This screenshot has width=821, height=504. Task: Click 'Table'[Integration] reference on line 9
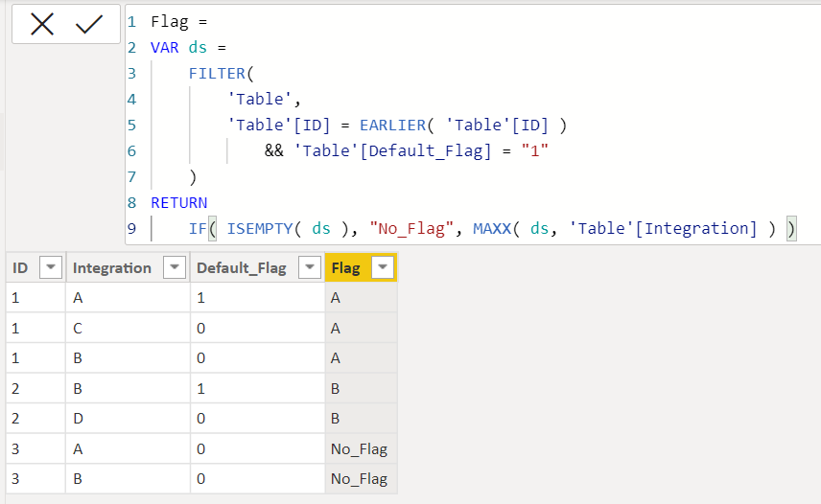(663, 228)
